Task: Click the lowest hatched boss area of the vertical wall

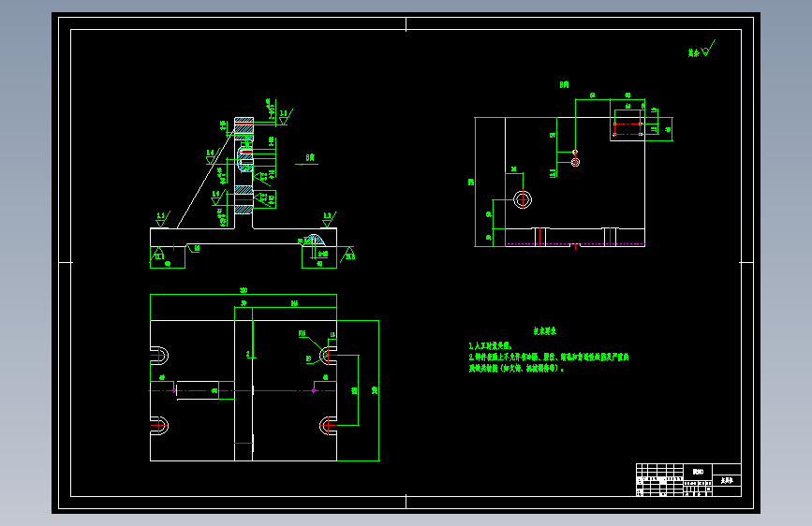Action: [244, 210]
